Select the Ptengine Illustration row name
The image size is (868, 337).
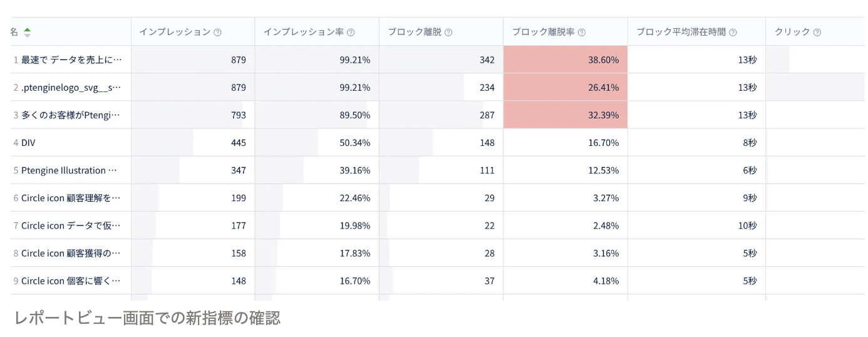tap(69, 170)
